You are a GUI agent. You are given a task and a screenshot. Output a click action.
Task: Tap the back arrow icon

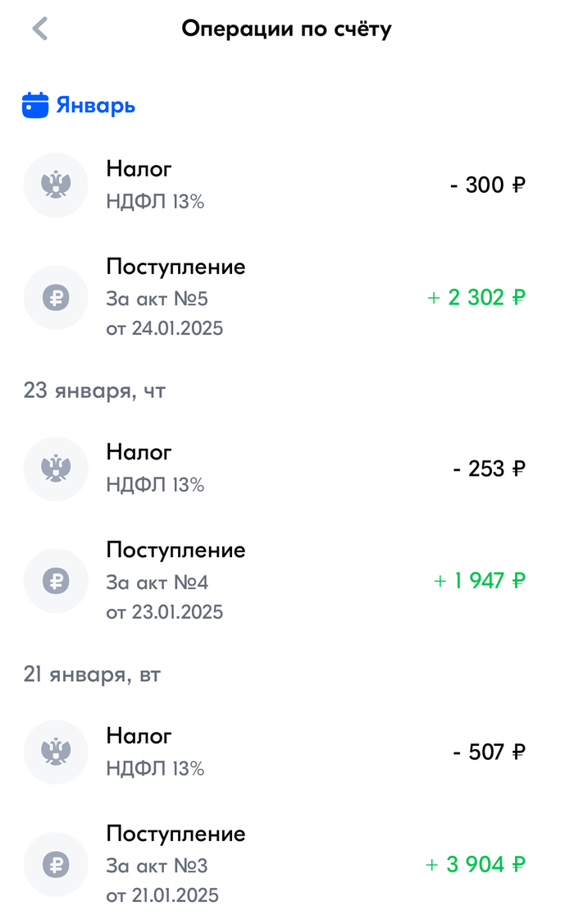point(40,30)
